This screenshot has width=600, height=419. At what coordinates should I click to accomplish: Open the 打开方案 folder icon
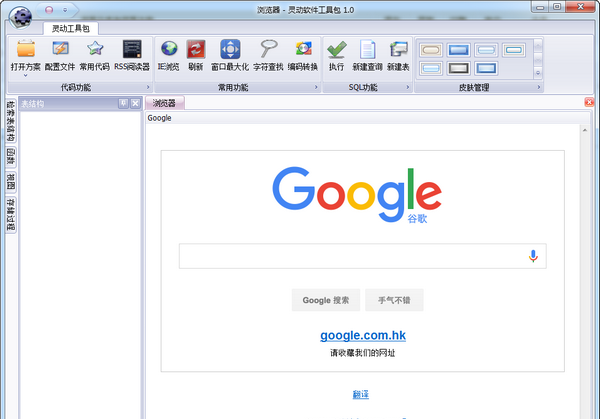click(x=26, y=55)
